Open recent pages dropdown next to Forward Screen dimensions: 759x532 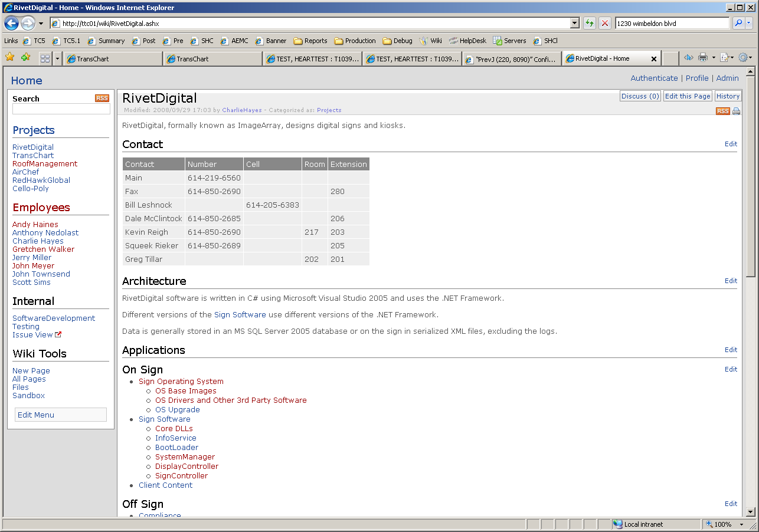41,24
